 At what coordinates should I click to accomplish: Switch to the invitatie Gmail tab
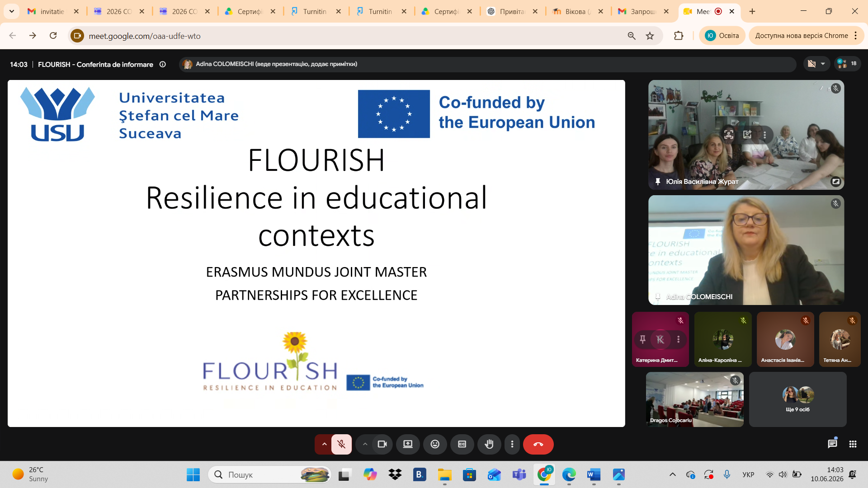click(x=53, y=11)
